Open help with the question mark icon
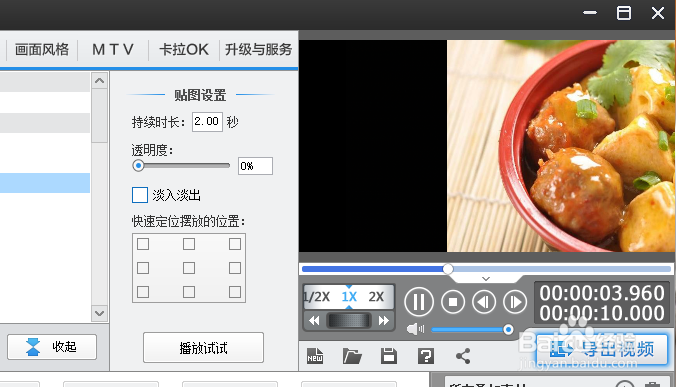 [426, 356]
